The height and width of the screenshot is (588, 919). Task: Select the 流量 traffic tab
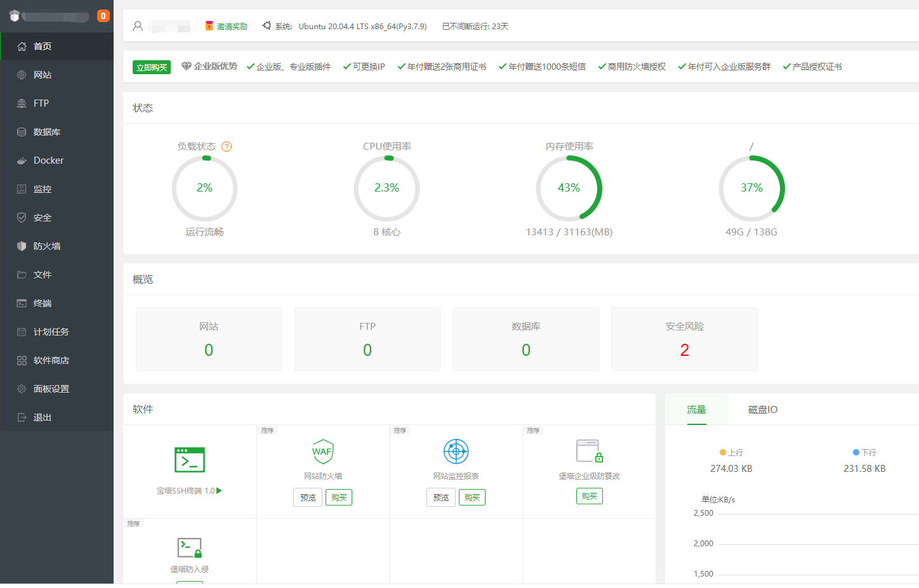point(696,410)
